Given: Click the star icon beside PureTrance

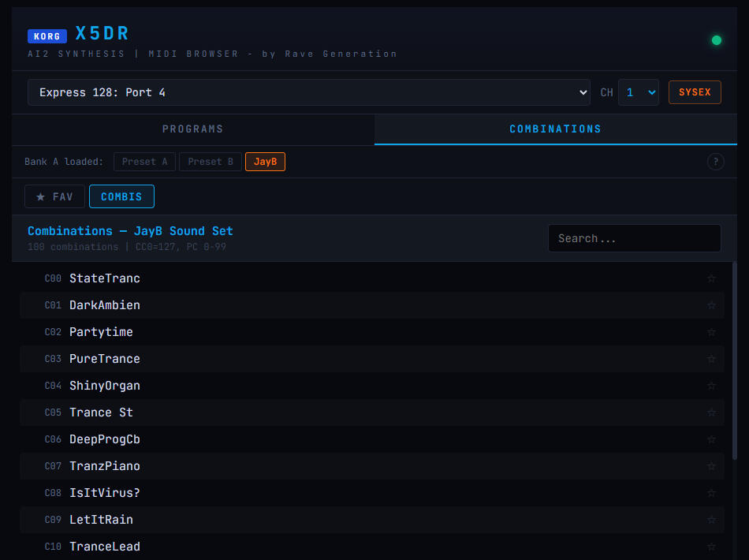Looking at the screenshot, I should [x=711, y=359].
